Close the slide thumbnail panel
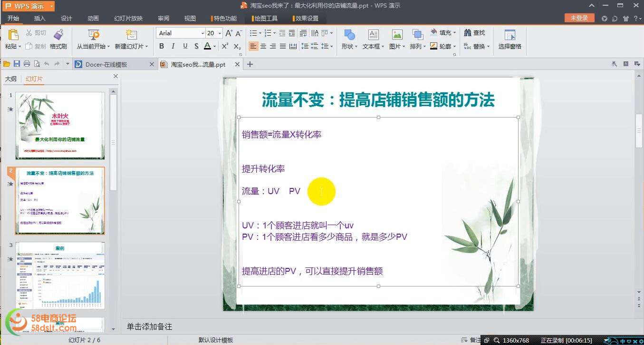This screenshot has width=644, height=345. 115,76
